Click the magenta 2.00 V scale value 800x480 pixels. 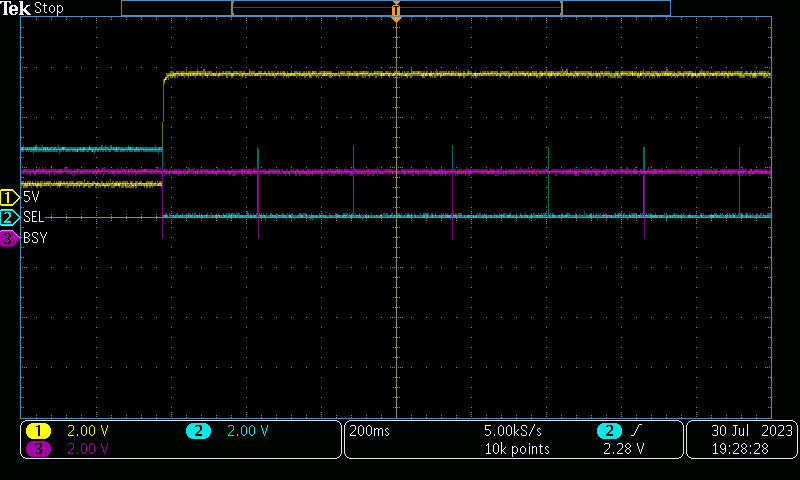88,449
